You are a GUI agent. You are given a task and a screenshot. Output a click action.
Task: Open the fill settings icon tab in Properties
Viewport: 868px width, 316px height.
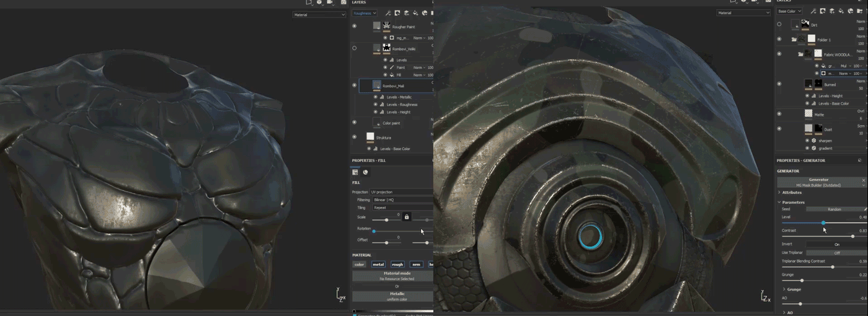(356, 172)
